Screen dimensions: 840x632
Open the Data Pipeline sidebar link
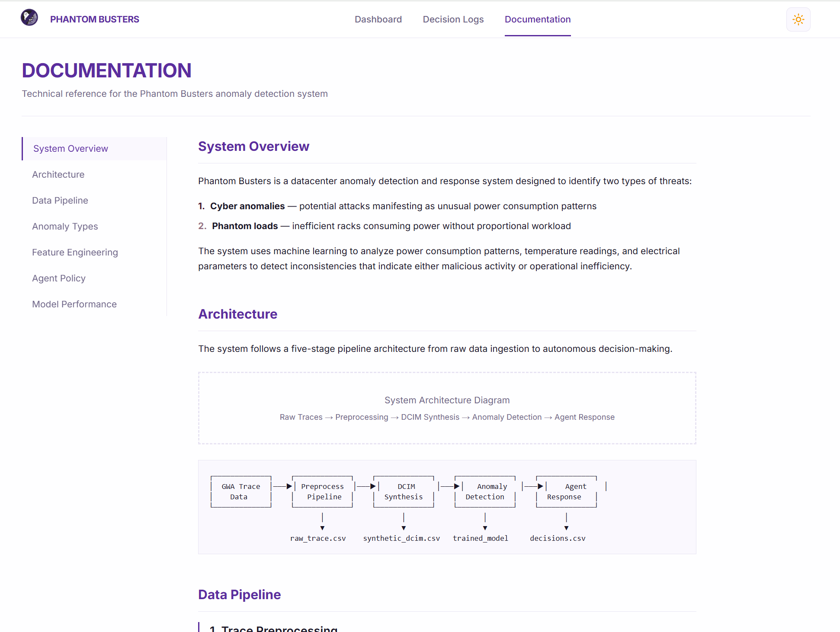click(60, 201)
